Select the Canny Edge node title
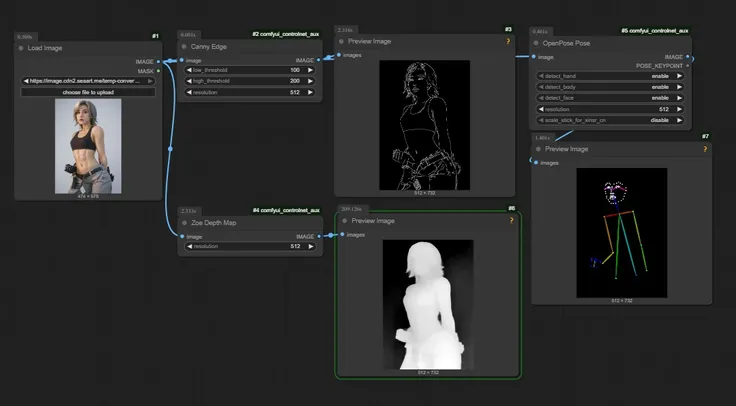Image resolution: width=736 pixels, height=406 pixels. pos(209,46)
